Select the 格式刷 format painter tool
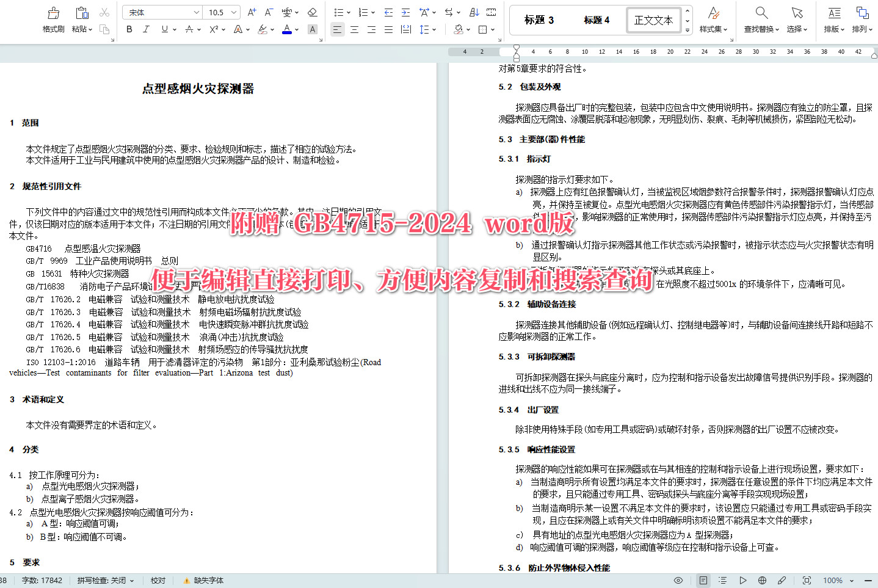The image size is (878, 588). pos(53,18)
